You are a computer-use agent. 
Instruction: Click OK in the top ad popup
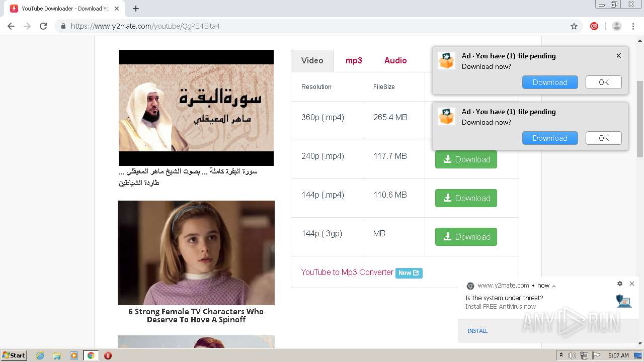coord(604,82)
